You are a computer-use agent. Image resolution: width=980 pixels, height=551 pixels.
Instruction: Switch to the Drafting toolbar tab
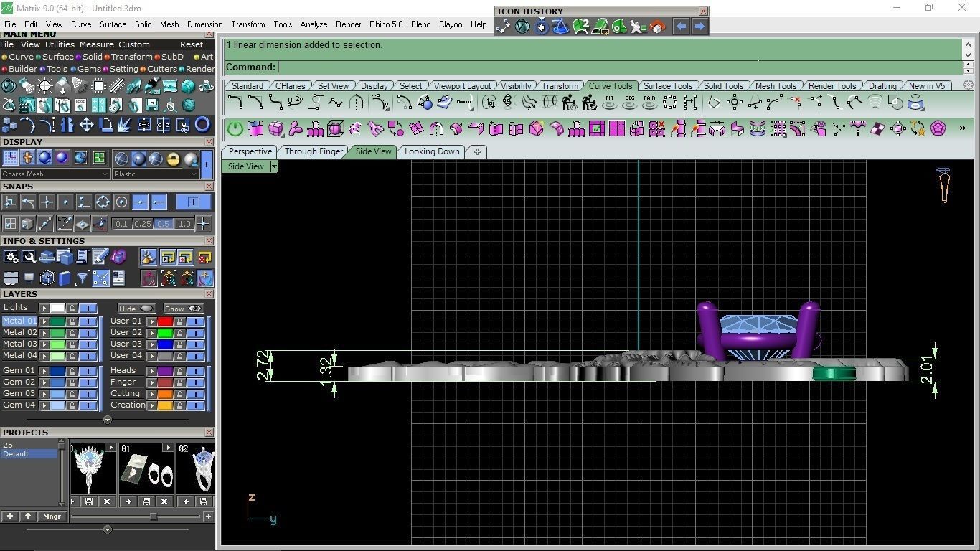click(x=882, y=86)
